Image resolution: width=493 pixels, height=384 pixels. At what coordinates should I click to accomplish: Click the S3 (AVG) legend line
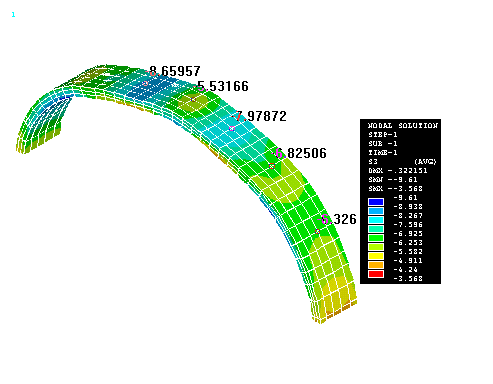click(x=402, y=162)
